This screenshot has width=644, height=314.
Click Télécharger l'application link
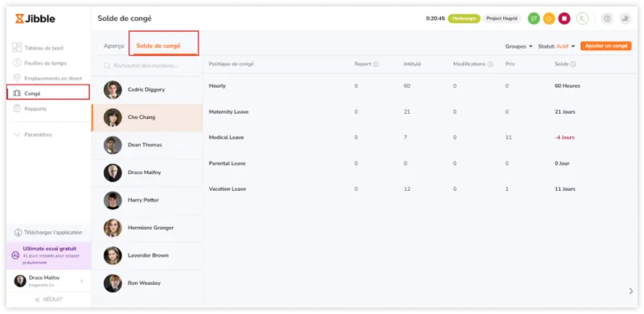49,233
